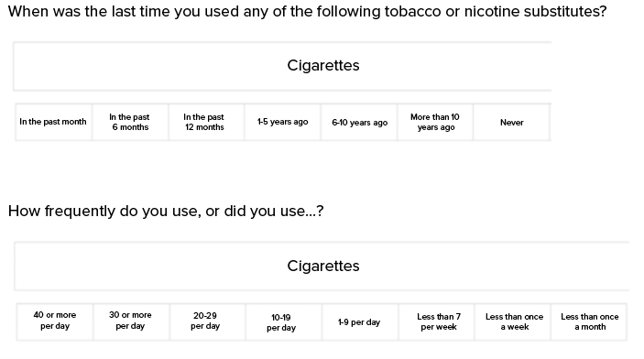Image resolution: width=644 pixels, height=359 pixels.
Task: Select '10-19 per day' frequency
Action: (284, 322)
